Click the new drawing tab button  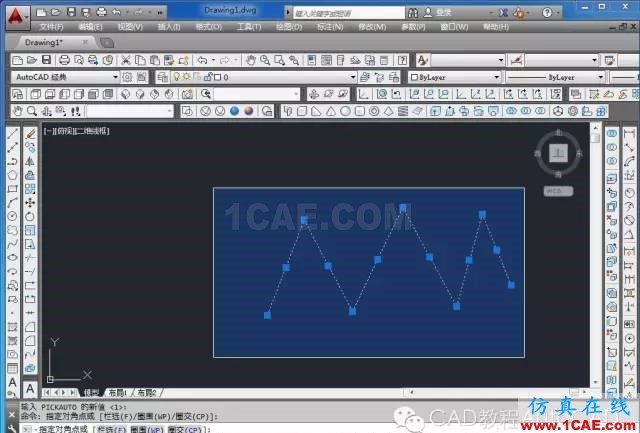pyautogui.click(x=107, y=43)
